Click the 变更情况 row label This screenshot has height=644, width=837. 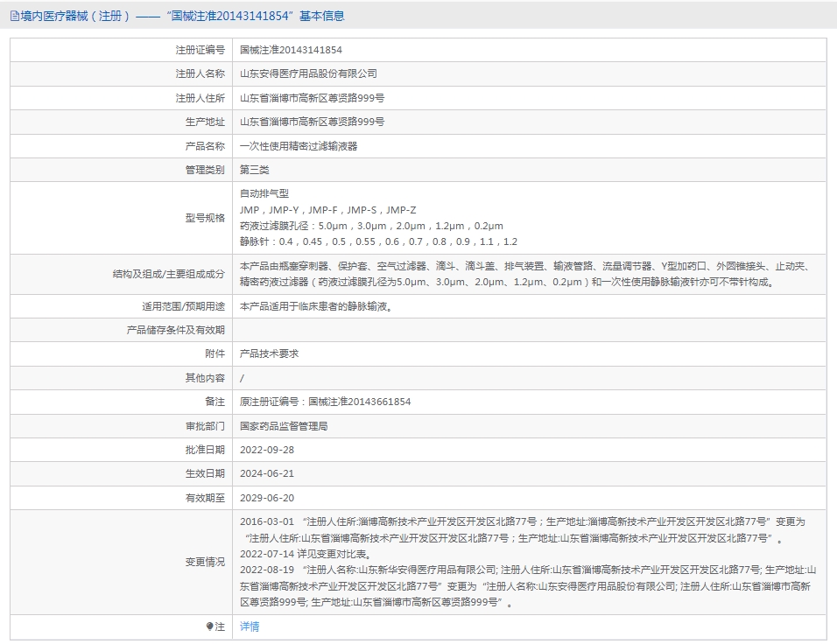205,562
